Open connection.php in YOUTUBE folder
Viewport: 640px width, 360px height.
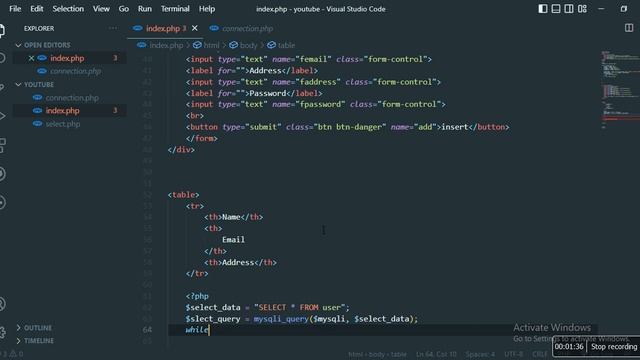72,98
